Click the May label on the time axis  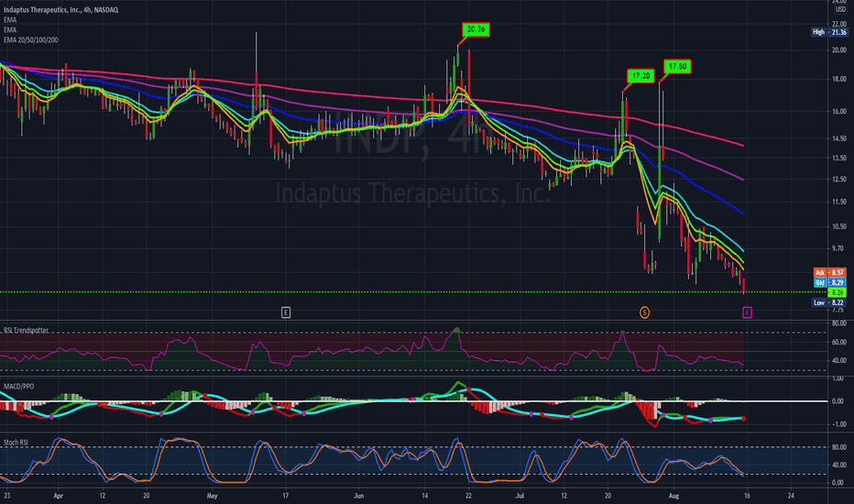pyautogui.click(x=213, y=496)
